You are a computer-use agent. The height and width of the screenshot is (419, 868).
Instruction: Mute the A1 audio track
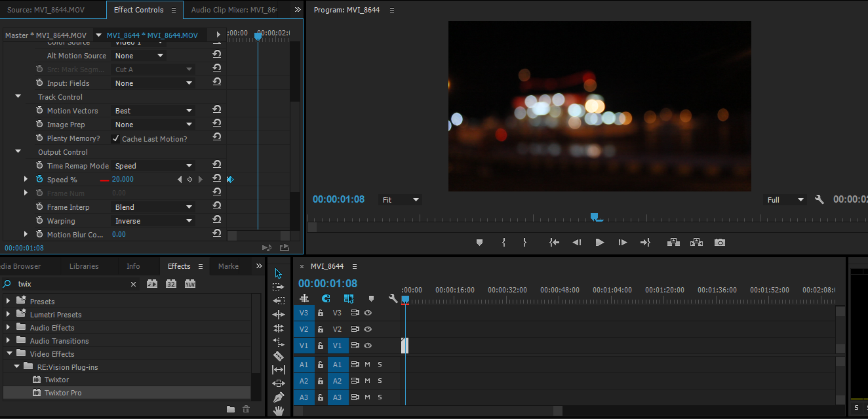pyautogui.click(x=367, y=364)
